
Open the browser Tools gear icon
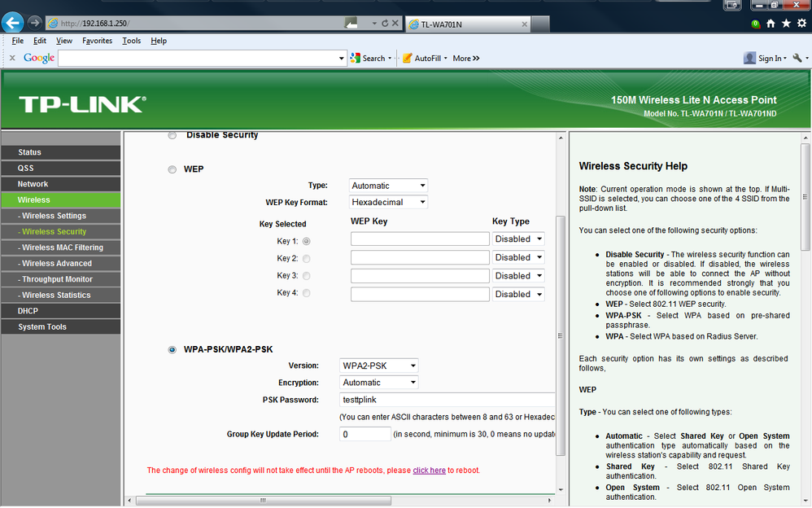[x=801, y=24]
